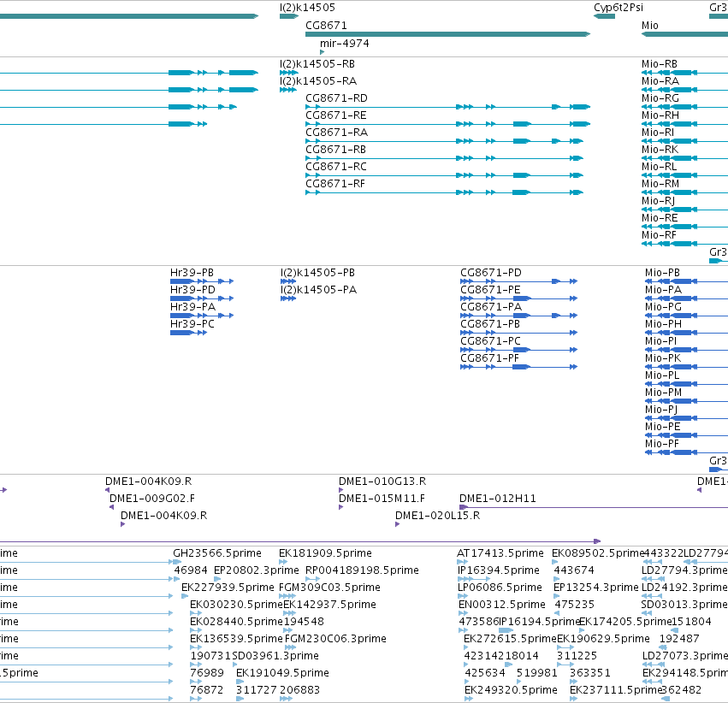Select protein l(2)k14505-PA
Image resolution: width=728 pixels, height=703 pixels.
click(x=287, y=298)
